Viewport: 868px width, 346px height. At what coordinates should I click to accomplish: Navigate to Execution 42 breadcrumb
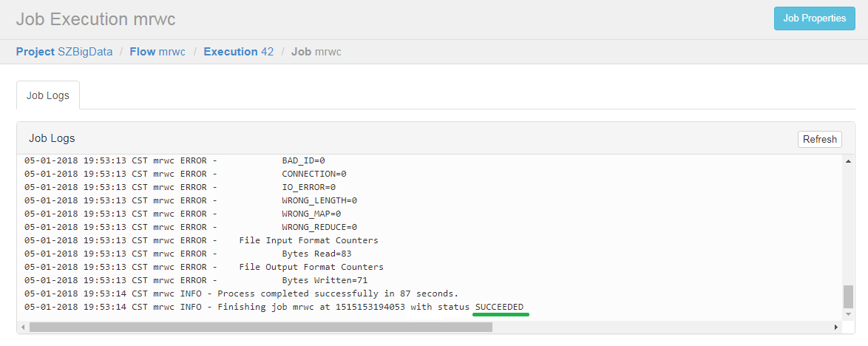pyautogui.click(x=239, y=52)
